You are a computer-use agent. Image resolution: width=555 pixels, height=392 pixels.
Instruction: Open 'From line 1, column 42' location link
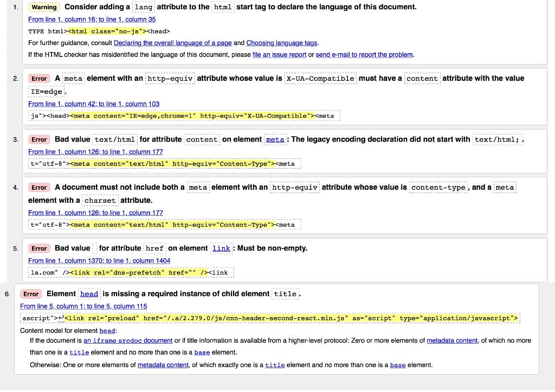(94, 104)
